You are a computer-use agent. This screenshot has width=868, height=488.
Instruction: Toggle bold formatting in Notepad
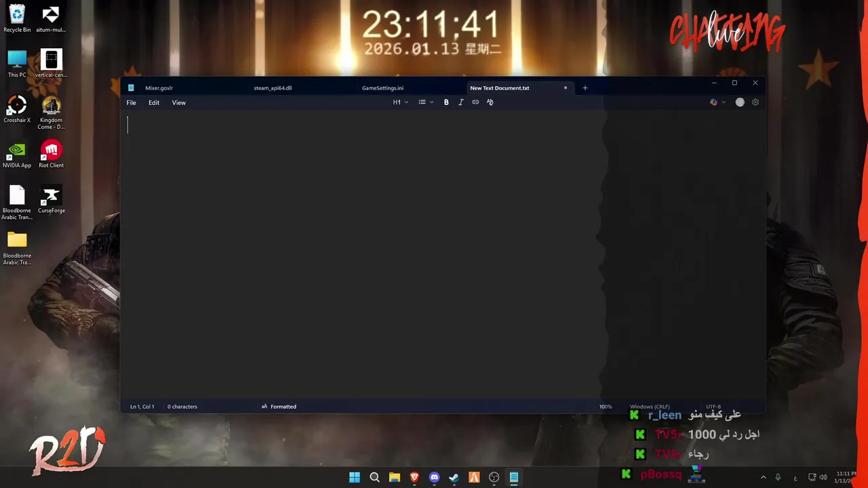tap(446, 102)
